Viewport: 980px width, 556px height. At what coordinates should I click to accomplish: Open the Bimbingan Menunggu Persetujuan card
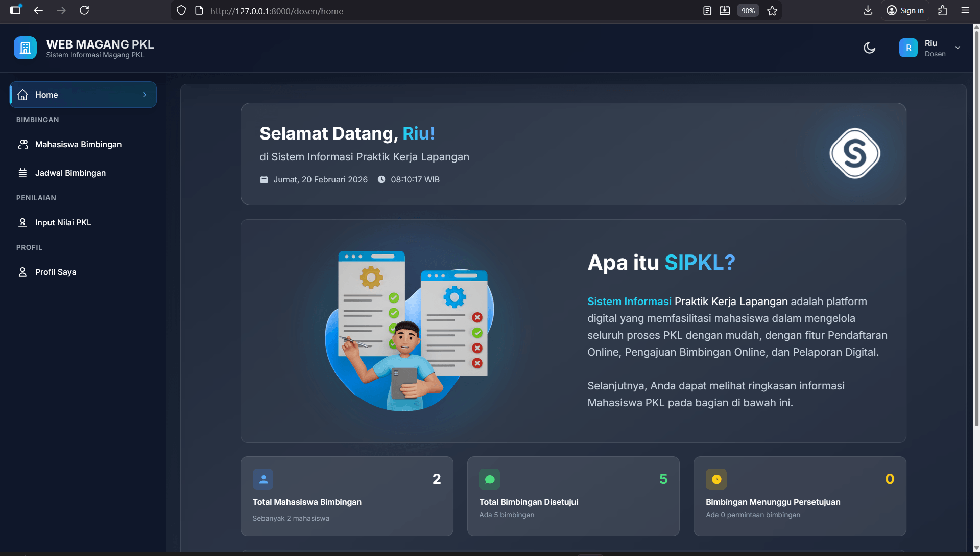click(800, 496)
